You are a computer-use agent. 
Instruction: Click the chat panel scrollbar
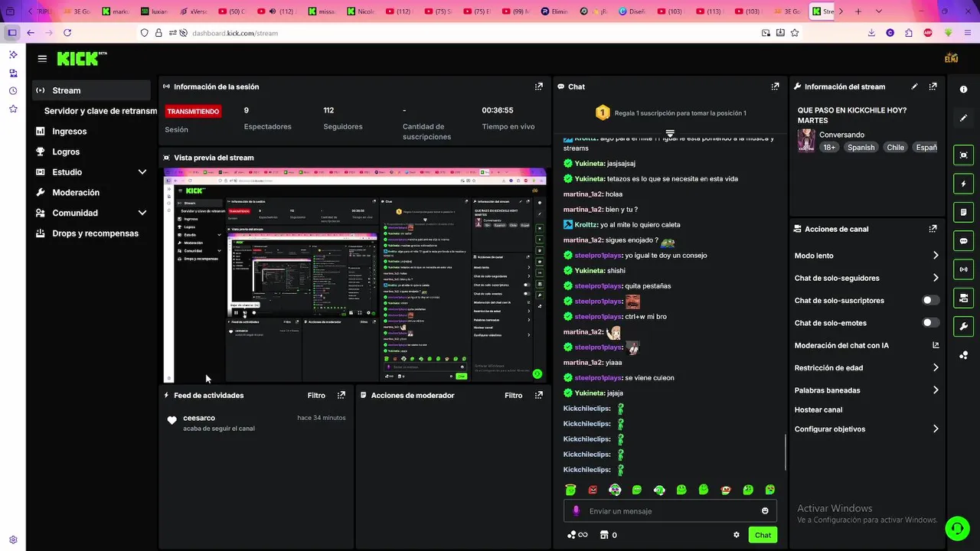[x=785, y=453]
